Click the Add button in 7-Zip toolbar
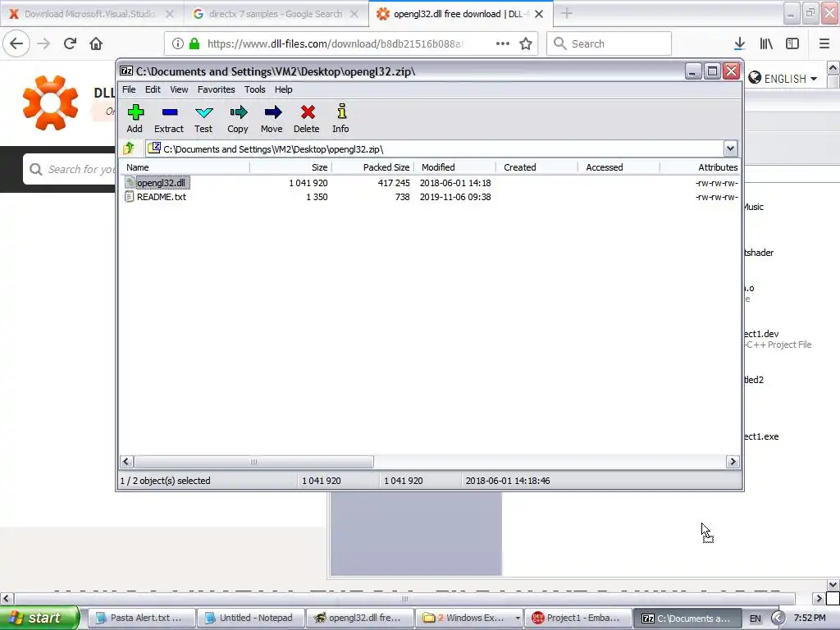840x630 pixels. [x=135, y=118]
